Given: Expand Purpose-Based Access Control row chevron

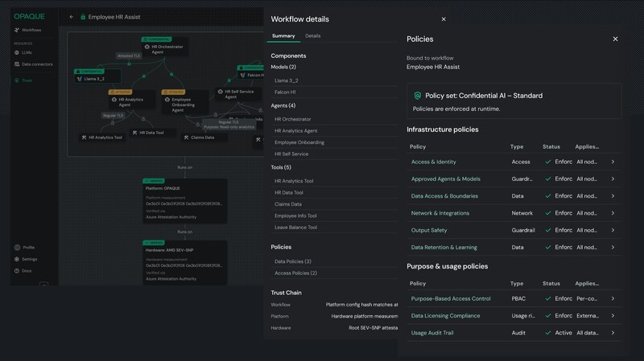Looking at the screenshot, I should coord(613,298).
